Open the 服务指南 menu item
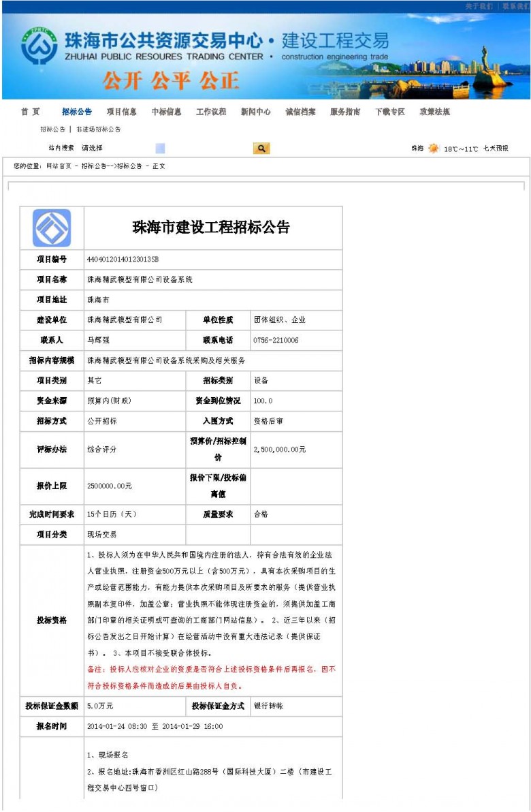531x812 pixels. coord(345,112)
